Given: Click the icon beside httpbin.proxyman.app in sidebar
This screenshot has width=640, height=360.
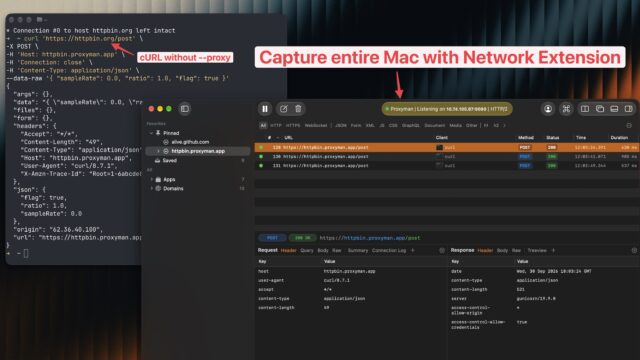Looking at the screenshot, I should coord(166,151).
